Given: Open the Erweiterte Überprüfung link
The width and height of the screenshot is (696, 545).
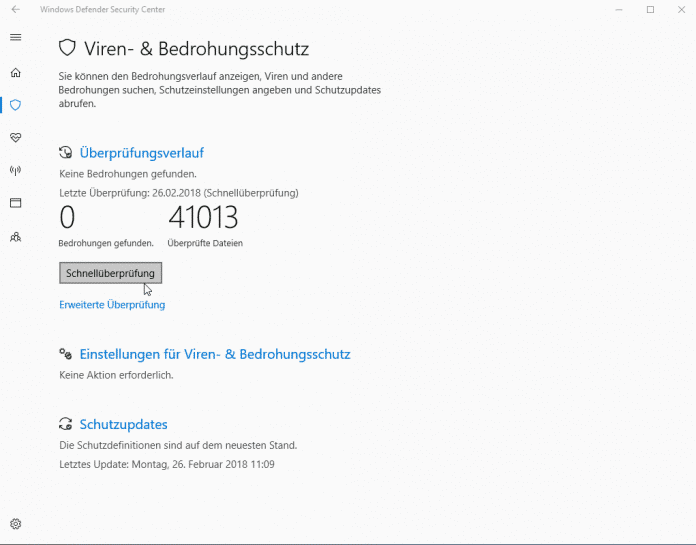Looking at the screenshot, I should coord(112,305).
